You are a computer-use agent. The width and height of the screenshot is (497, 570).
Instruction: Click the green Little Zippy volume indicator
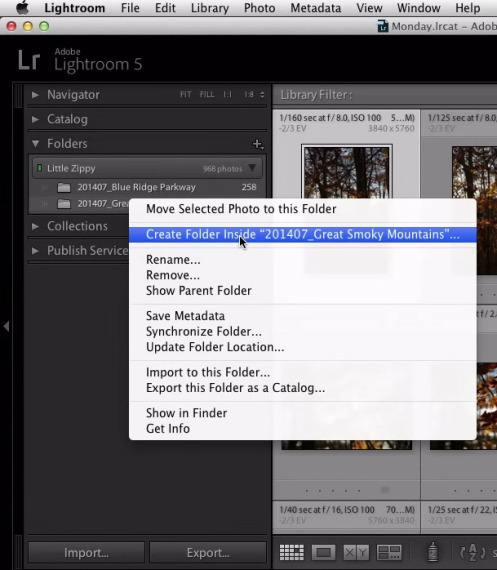click(x=40, y=168)
